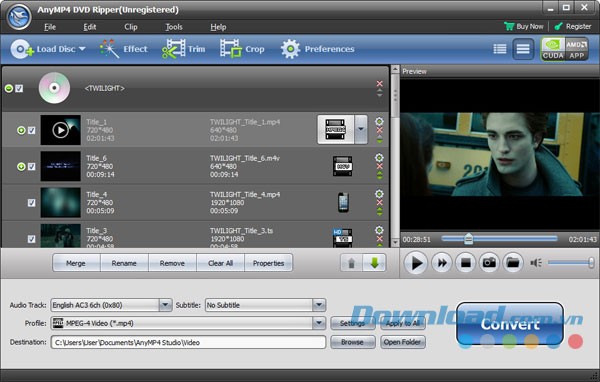Move selected item down with green arrow
Viewport: 600px width, 382px height.
(x=374, y=263)
